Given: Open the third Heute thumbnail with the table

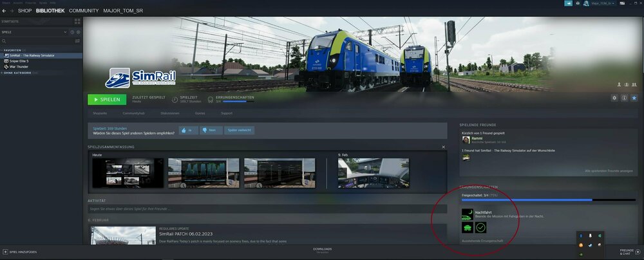Looking at the screenshot, I should (x=279, y=173).
